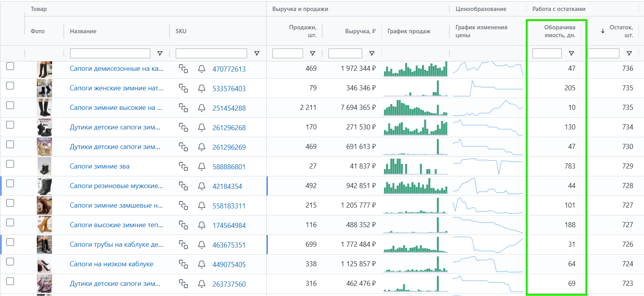Sort by Остаток, шт. column header

(621, 31)
